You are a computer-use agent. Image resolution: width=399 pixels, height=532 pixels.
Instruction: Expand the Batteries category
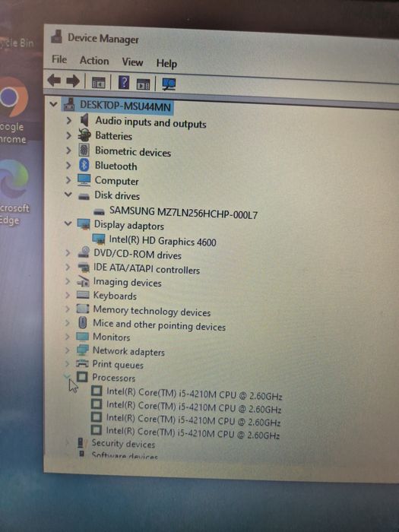[69, 135]
